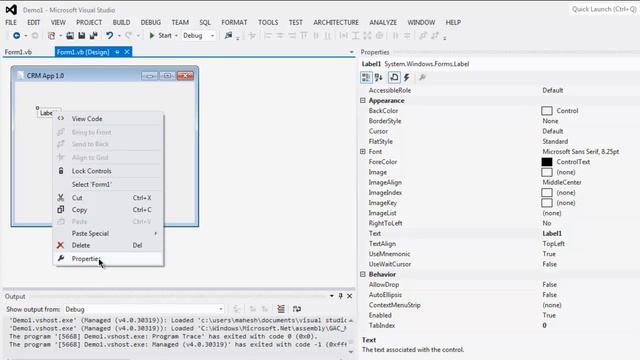Click the Navigate Backward arrow icon
The image size is (640, 360).
[16, 36]
